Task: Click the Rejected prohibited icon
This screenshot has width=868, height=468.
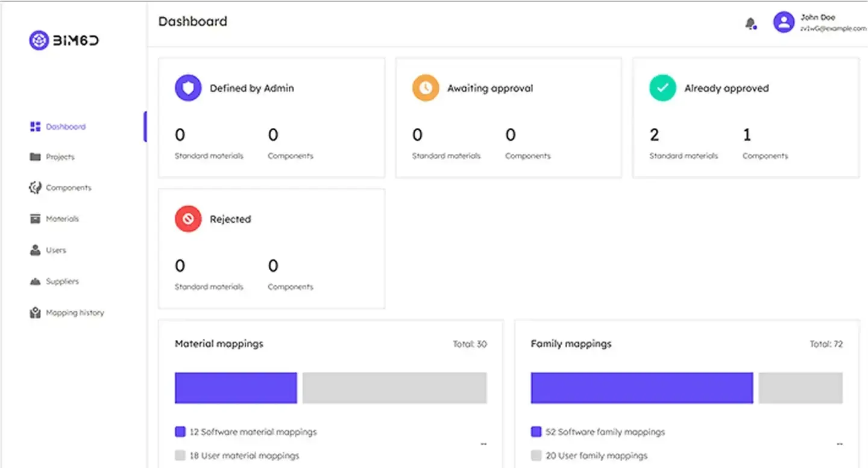Action: coord(188,219)
